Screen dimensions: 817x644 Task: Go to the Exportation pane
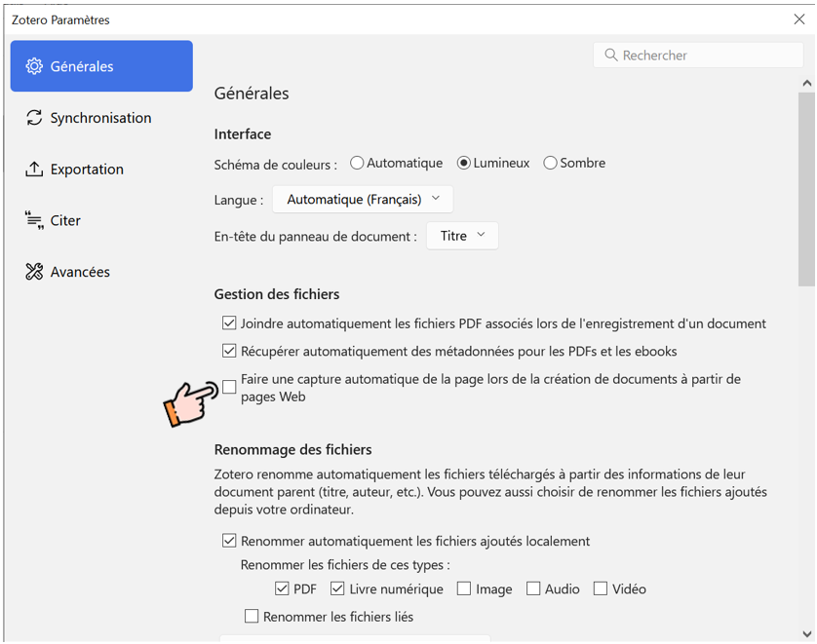tap(101, 170)
